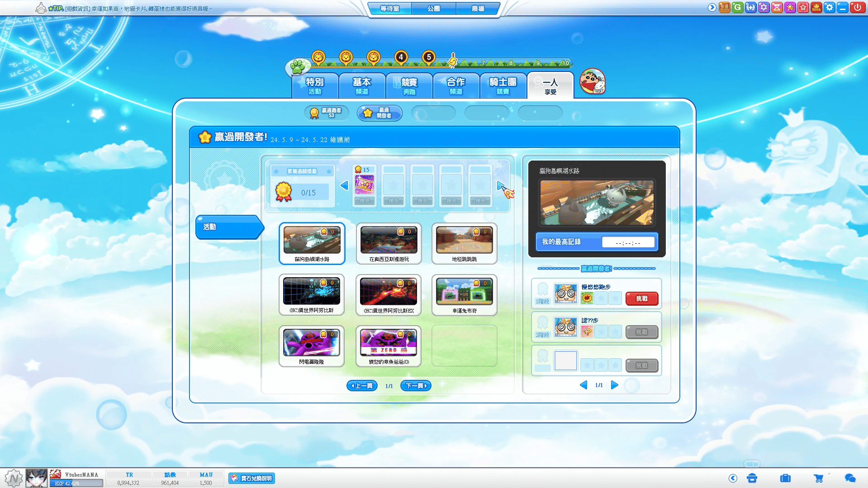The image size is (868, 488).
Task: Click the stage 1 developer avatar
Action: click(x=565, y=294)
